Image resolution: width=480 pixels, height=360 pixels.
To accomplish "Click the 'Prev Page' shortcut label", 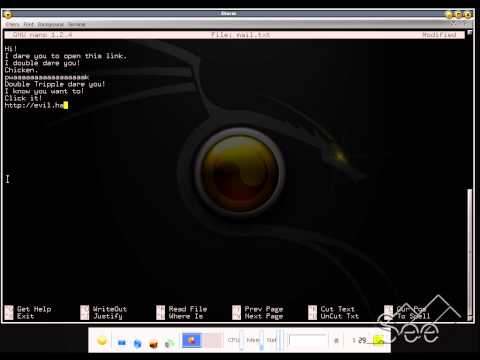I will point(264,309).
